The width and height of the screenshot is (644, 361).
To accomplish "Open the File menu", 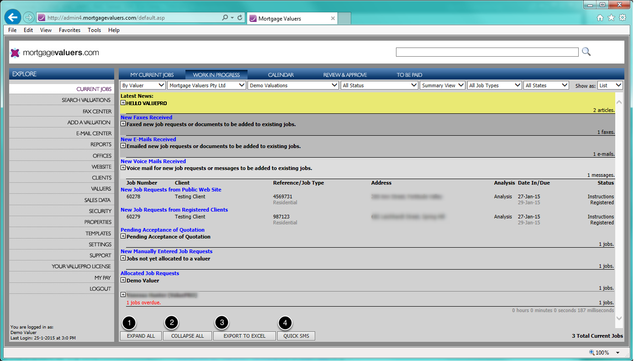I will tap(12, 30).
